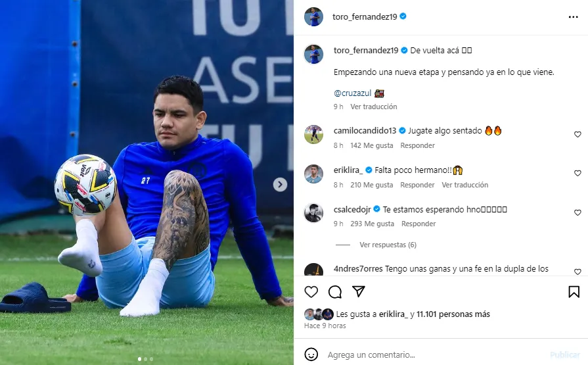Like eriklira_'s comment heart
This screenshot has height=365, width=588.
(x=577, y=173)
